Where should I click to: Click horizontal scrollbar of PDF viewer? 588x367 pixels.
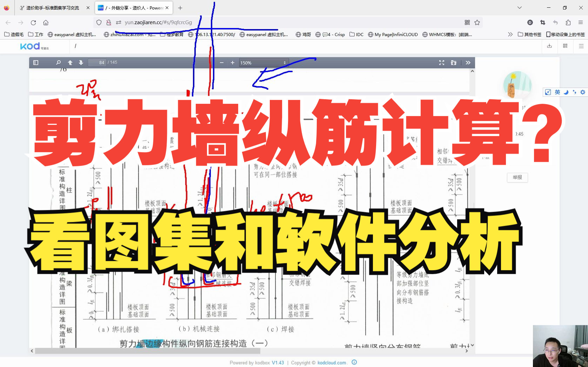pos(147,351)
